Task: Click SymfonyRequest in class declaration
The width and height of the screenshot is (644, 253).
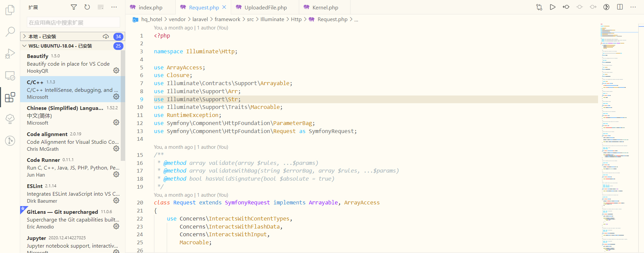Action: 247,203
